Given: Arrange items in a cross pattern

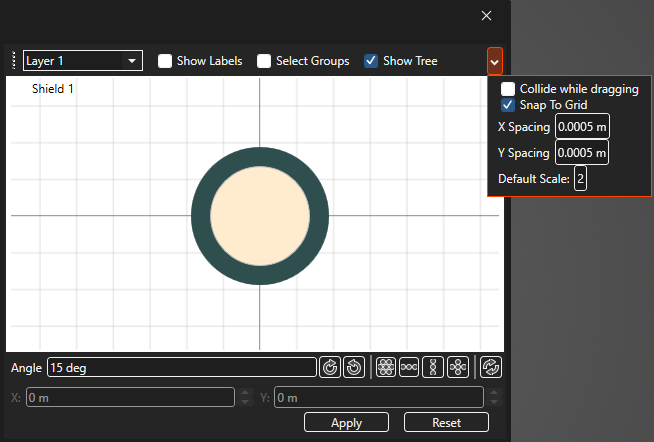Looking at the screenshot, I should [458, 367].
